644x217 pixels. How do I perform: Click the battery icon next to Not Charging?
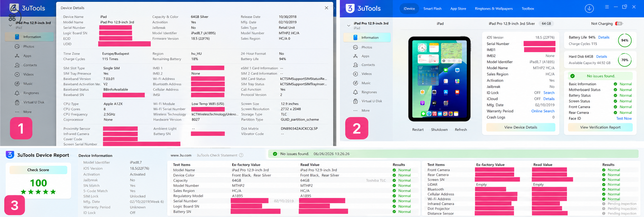pyautogui.click(x=619, y=24)
